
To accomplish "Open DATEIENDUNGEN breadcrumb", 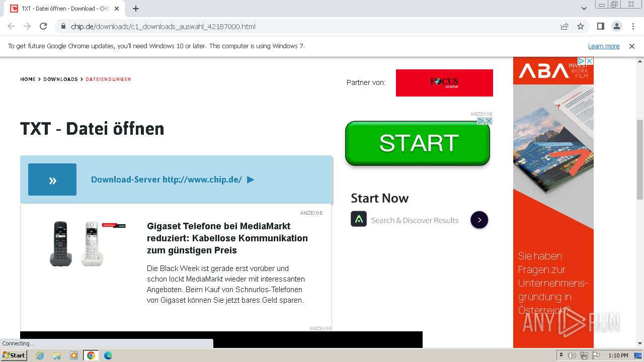I will click(108, 79).
